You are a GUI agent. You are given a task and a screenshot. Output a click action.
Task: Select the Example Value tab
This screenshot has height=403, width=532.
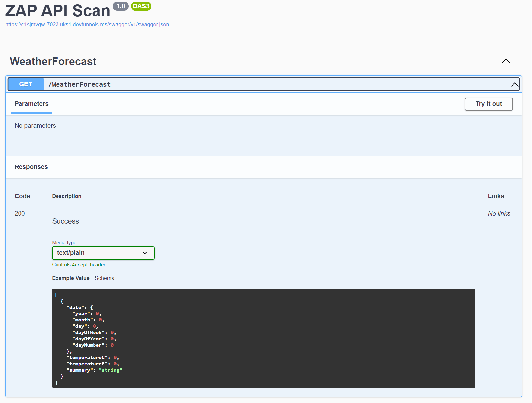(71, 278)
